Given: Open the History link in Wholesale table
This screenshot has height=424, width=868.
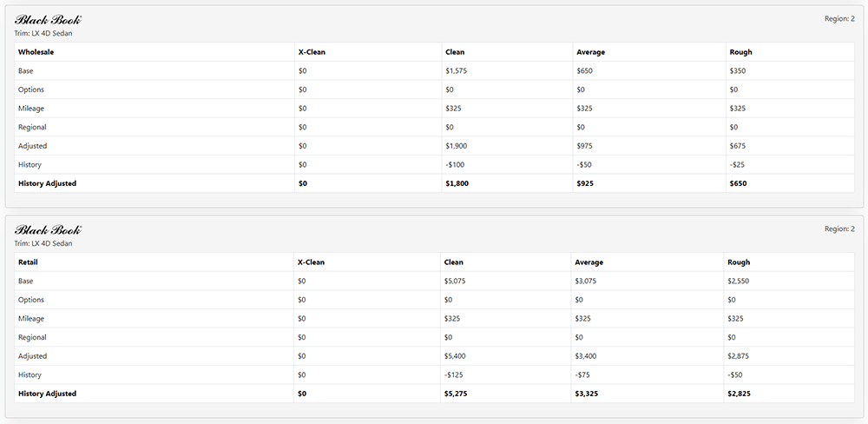Looking at the screenshot, I should tap(30, 165).
